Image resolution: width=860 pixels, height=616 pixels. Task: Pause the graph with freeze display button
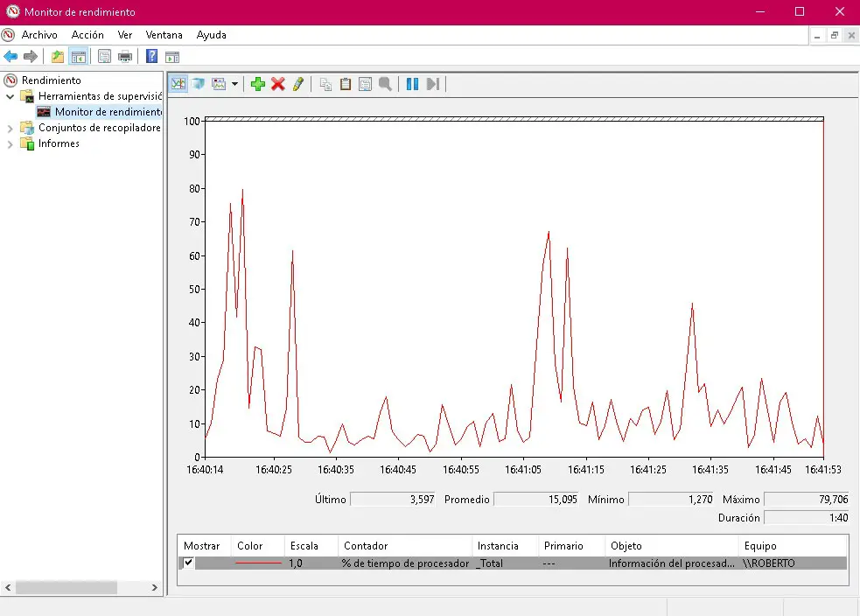click(412, 84)
